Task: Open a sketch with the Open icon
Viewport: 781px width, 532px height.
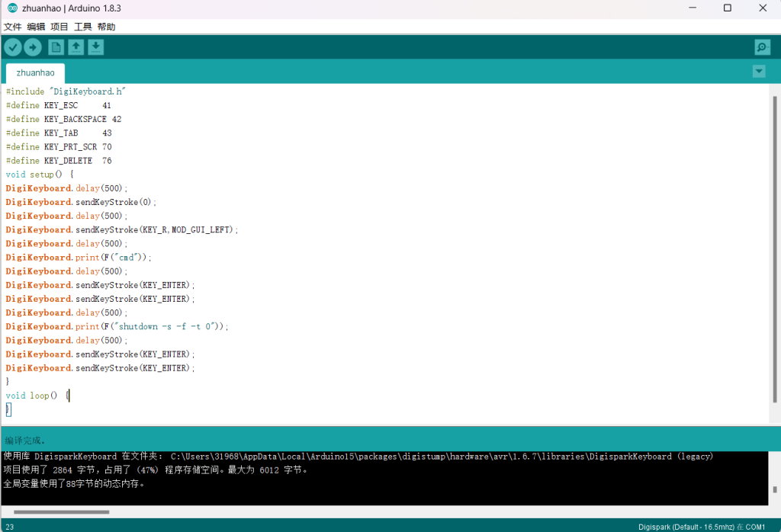Action: click(76, 47)
